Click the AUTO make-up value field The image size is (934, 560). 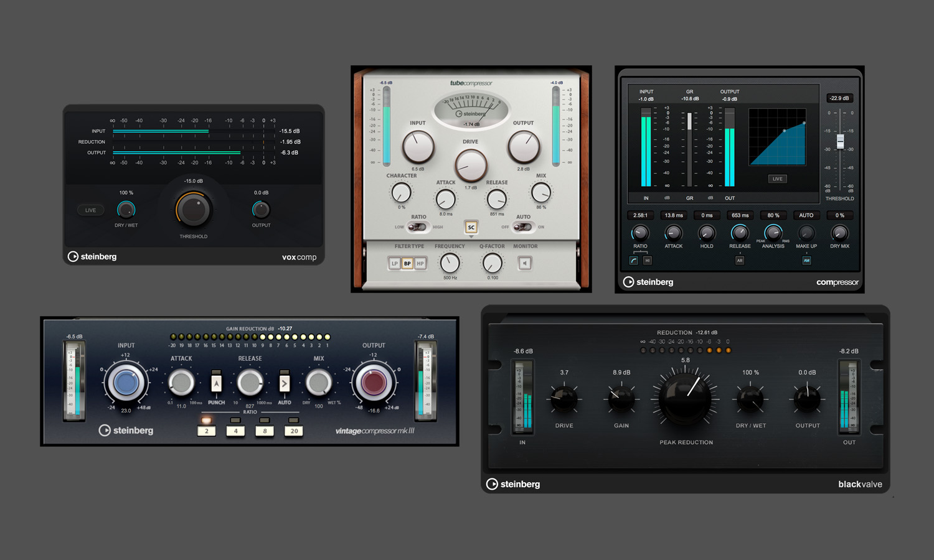coord(806,215)
